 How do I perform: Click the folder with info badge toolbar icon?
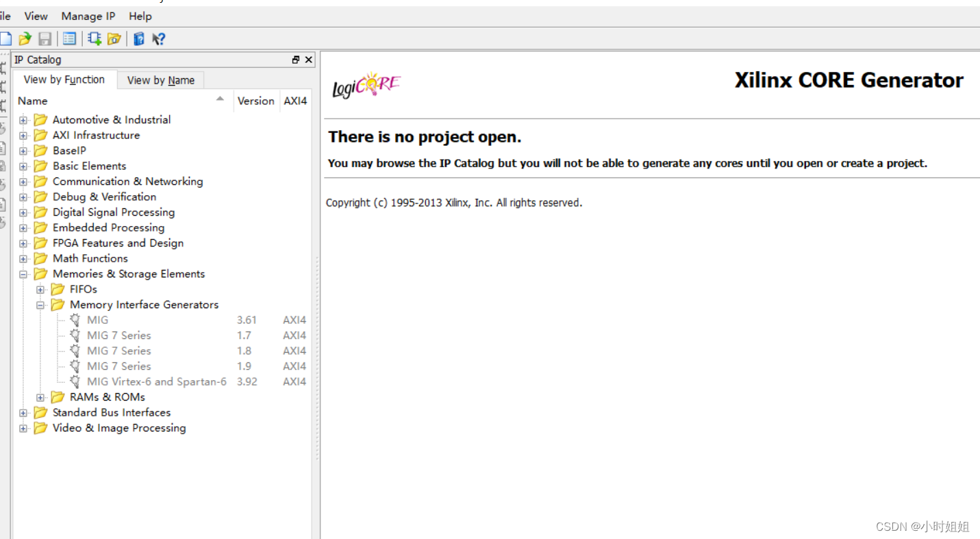pyautogui.click(x=114, y=39)
